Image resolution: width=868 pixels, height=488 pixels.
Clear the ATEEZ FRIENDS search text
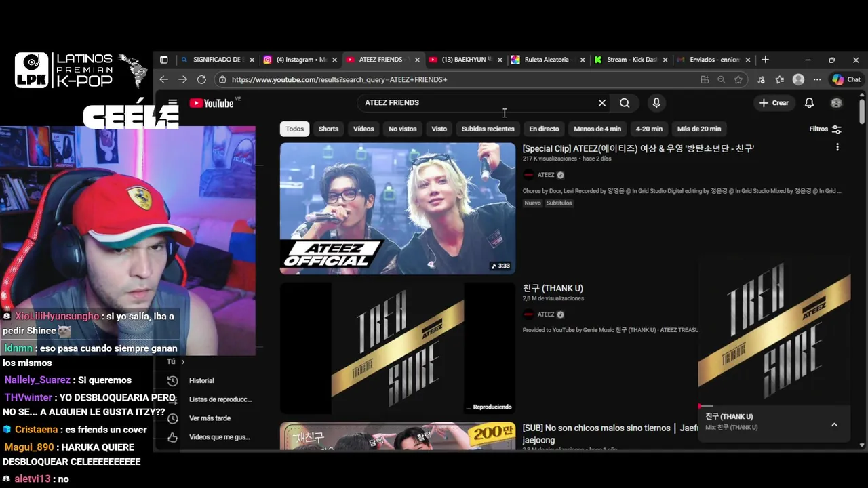point(601,103)
